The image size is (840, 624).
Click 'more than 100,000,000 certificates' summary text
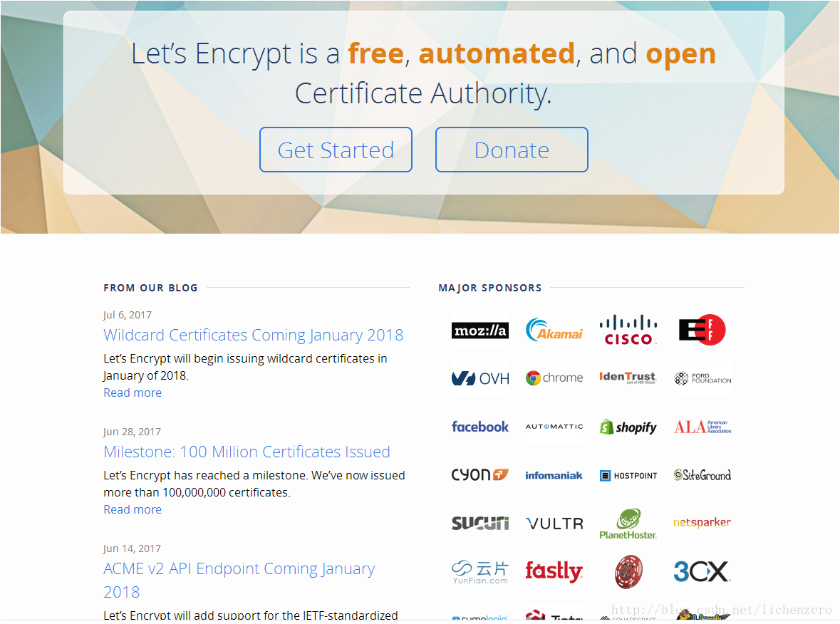[197, 492]
